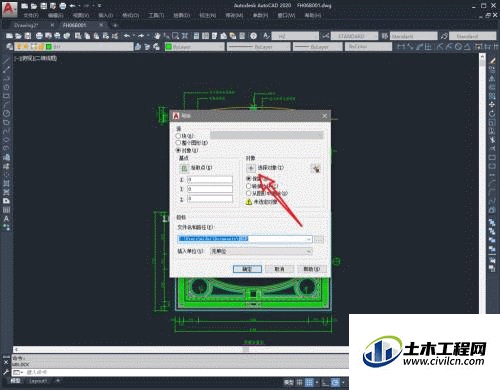Click the browse … button beside path
The height and width of the screenshot is (390, 500).
[319, 239]
